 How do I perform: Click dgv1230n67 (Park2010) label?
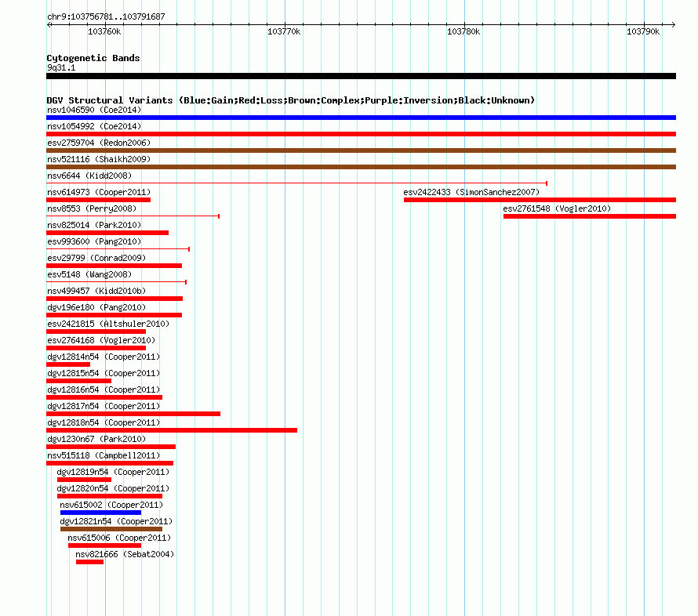click(x=96, y=439)
